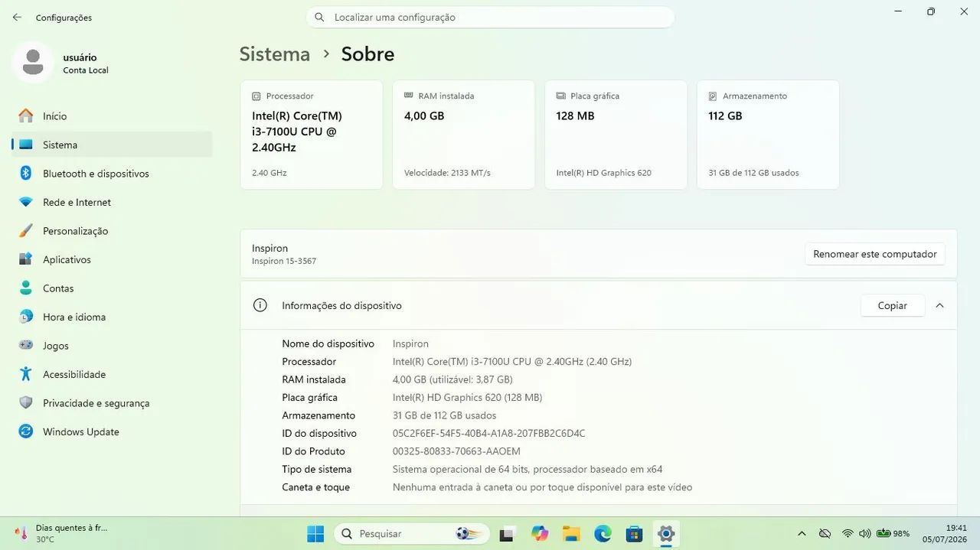Open Acessibilidade settings
The height and width of the screenshot is (550, 980).
112,374
